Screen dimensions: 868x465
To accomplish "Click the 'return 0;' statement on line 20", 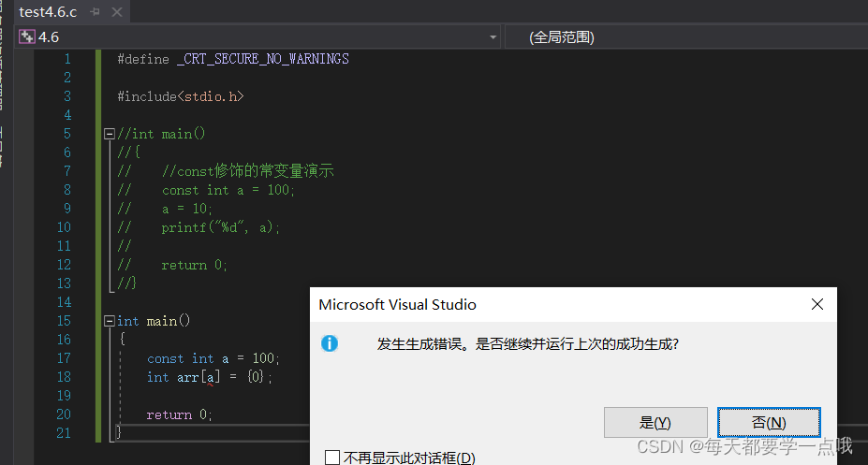I will coord(180,414).
